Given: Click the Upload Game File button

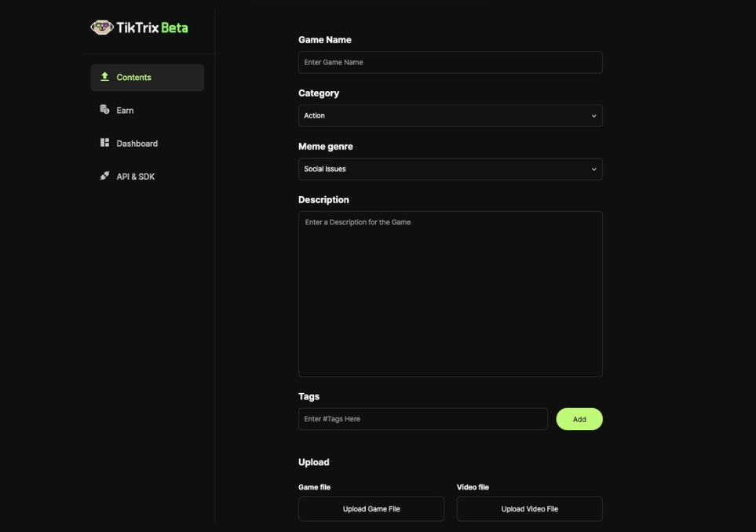Looking at the screenshot, I should click(371, 508).
